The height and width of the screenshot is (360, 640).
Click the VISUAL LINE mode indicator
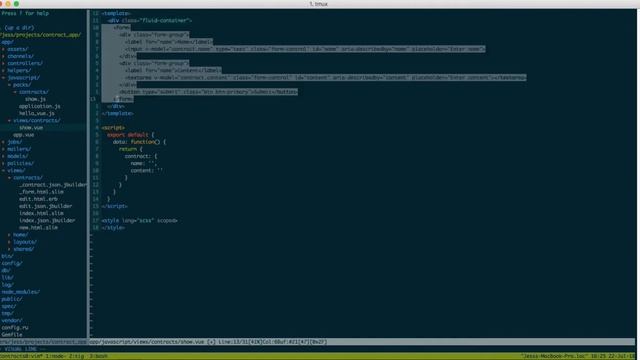coord(22,349)
